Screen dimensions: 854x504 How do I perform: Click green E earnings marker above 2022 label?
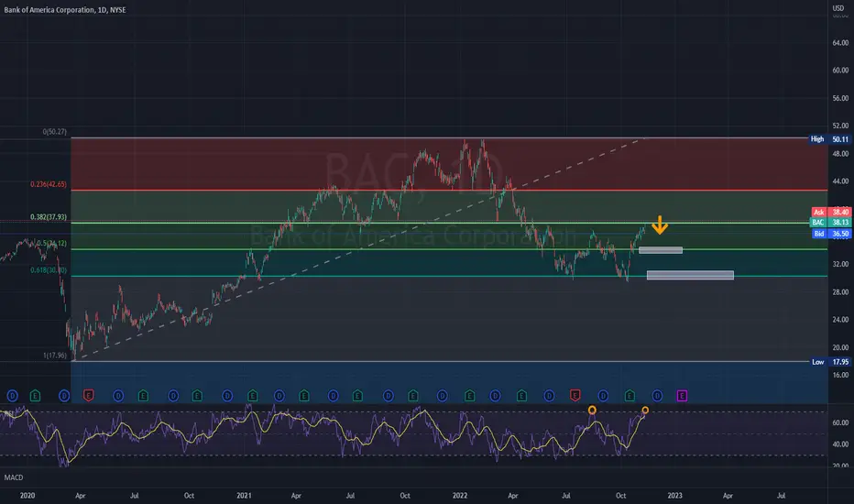(469, 396)
